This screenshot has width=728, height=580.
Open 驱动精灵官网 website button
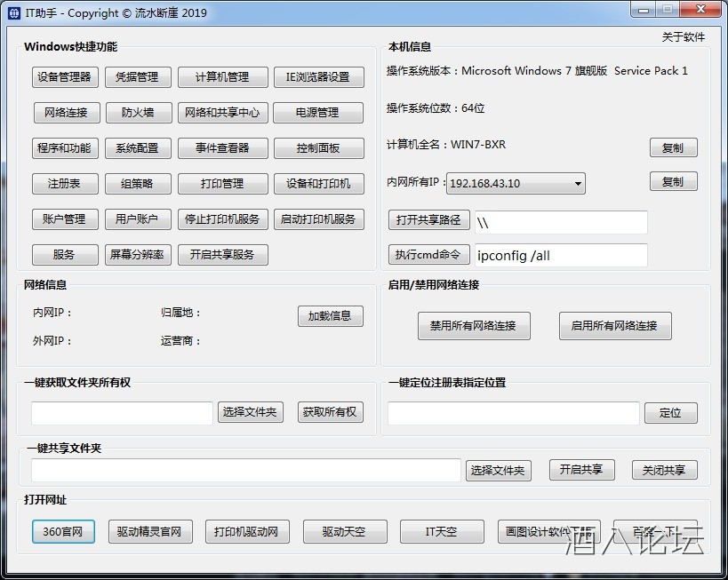(x=149, y=532)
